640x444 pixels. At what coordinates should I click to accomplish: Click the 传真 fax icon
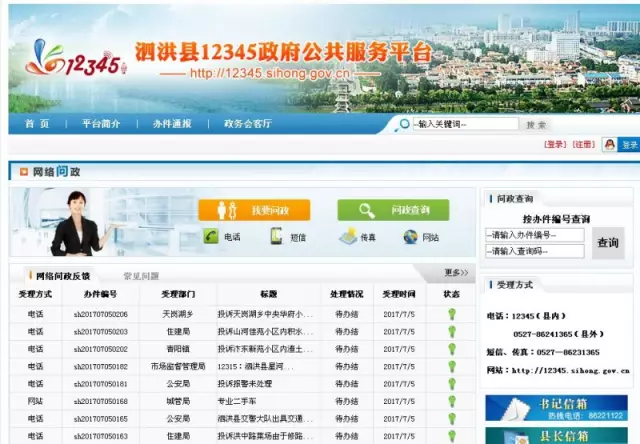click(347, 237)
